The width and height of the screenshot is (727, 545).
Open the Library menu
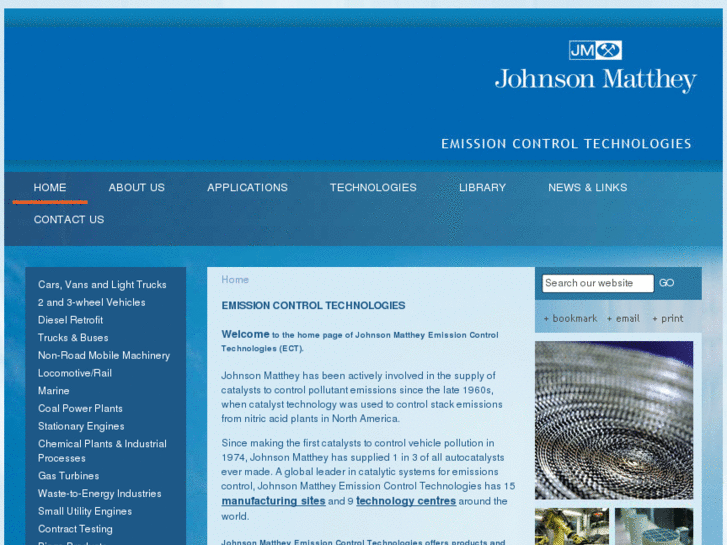[x=482, y=187]
